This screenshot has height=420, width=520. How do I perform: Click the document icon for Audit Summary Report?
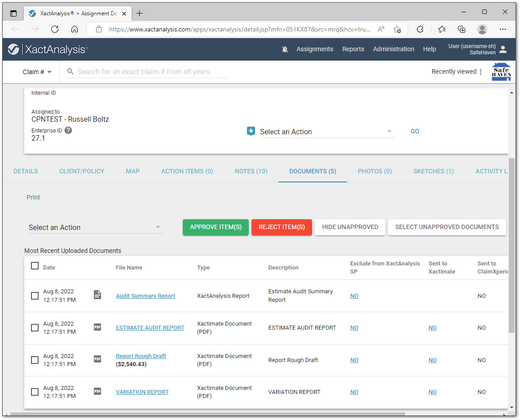tap(97, 295)
